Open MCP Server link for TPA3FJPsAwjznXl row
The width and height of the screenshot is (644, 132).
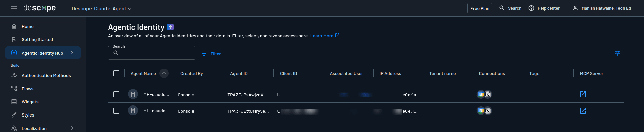tap(583, 94)
